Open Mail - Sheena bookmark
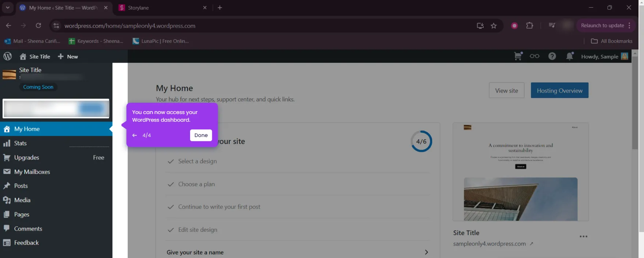Image resolution: width=644 pixels, height=258 pixels. click(x=32, y=41)
